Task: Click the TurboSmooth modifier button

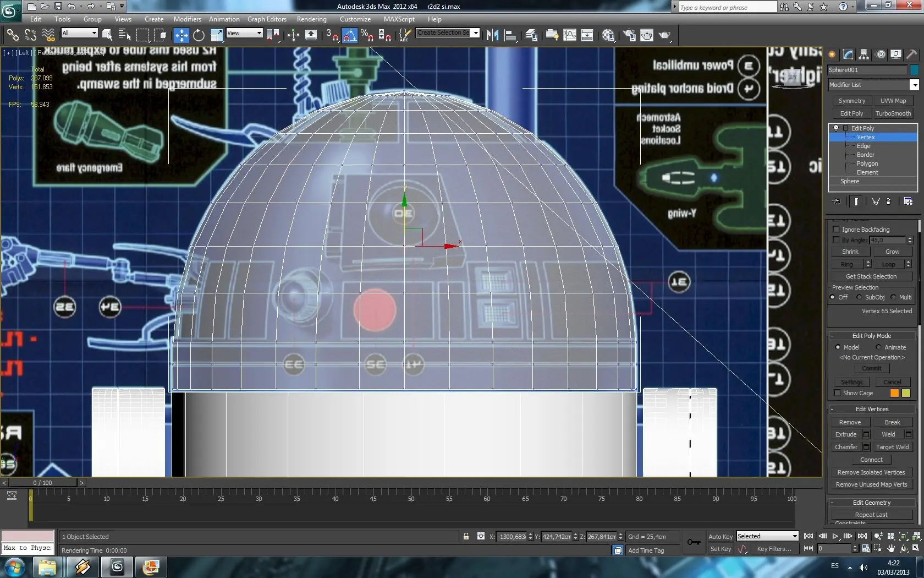Action: click(x=893, y=113)
